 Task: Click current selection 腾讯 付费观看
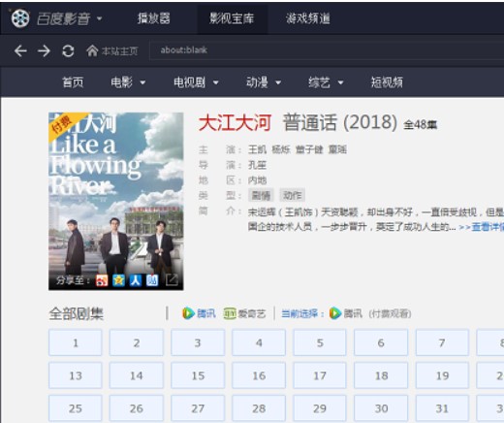370,313
